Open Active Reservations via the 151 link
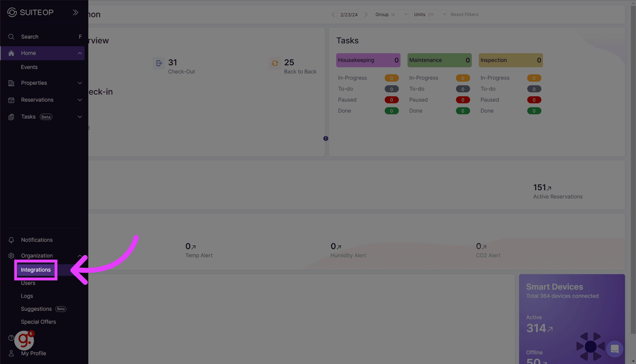This screenshot has height=364, width=636. (x=541, y=187)
